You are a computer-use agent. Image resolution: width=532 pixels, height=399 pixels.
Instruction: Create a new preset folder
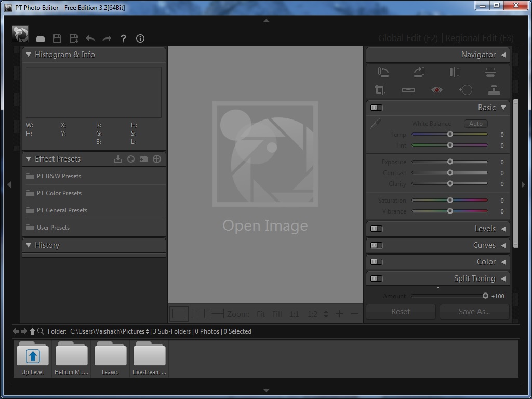144,159
